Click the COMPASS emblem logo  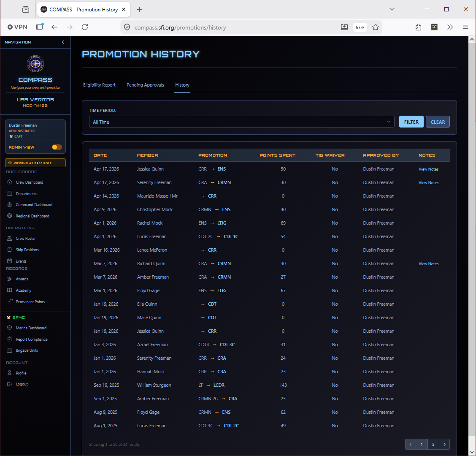click(35, 64)
